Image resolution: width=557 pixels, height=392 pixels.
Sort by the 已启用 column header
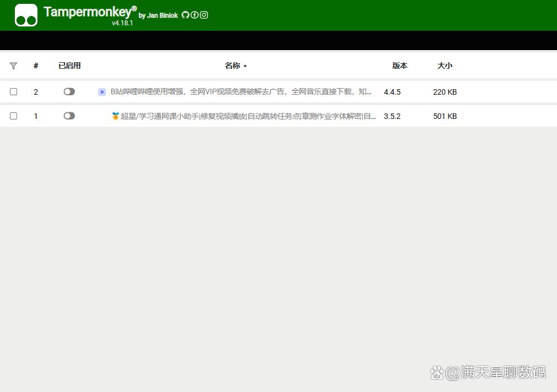pyautogui.click(x=69, y=66)
